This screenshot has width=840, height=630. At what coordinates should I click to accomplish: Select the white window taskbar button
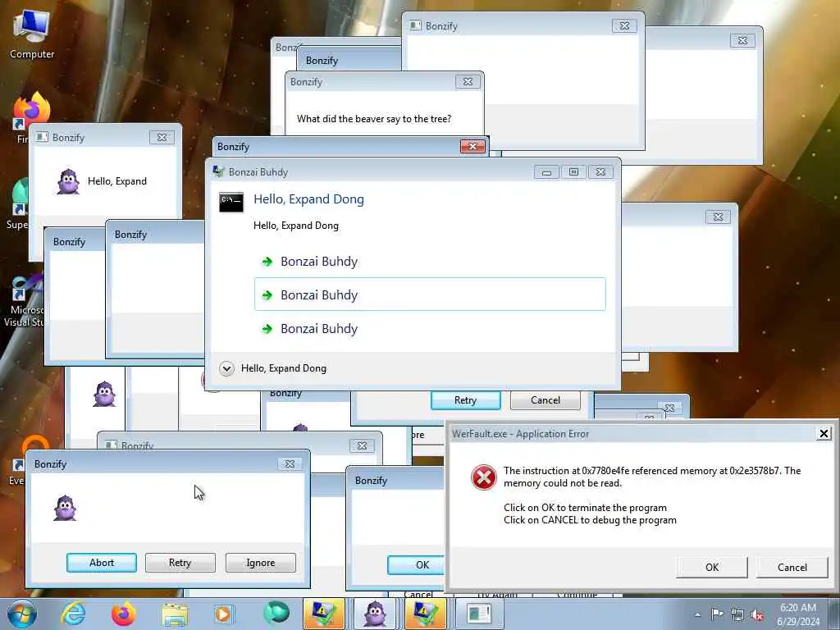pyautogui.click(x=478, y=614)
